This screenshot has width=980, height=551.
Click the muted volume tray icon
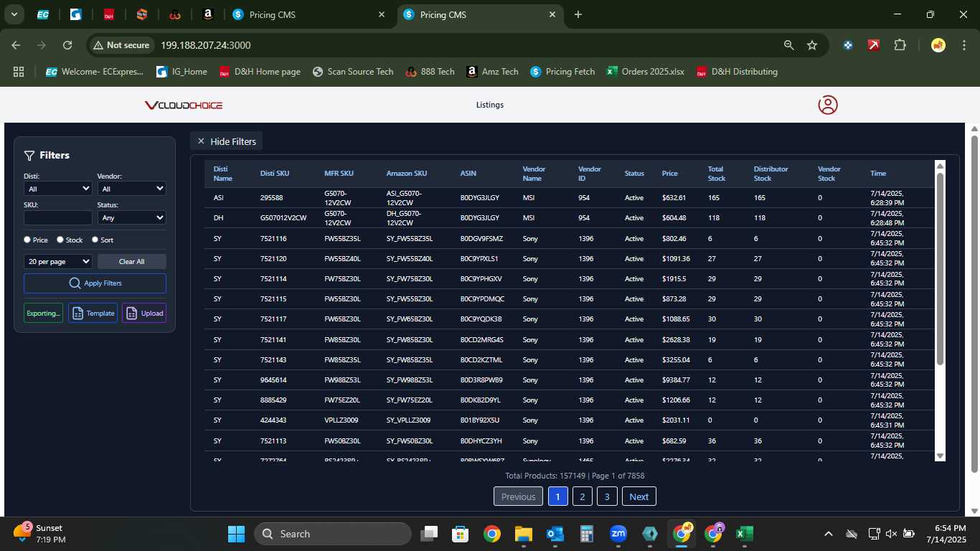tap(891, 534)
